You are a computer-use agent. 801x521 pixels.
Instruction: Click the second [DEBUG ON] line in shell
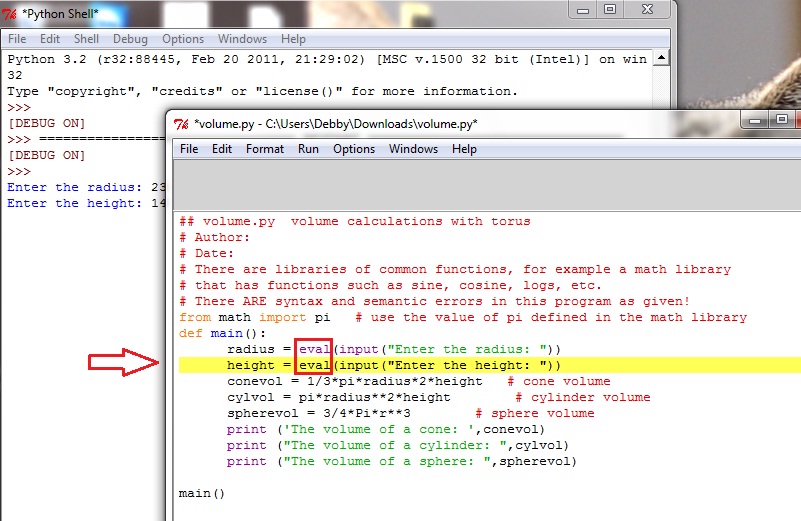(x=46, y=155)
